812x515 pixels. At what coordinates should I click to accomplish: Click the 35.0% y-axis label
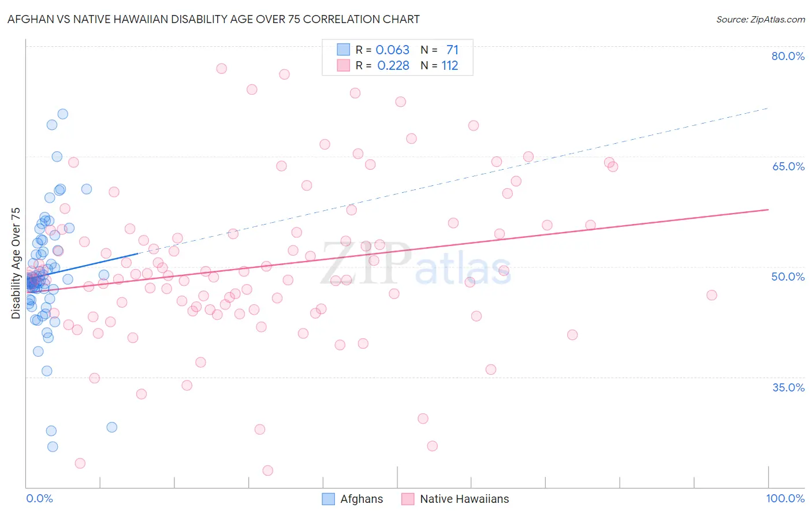click(788, 387)
